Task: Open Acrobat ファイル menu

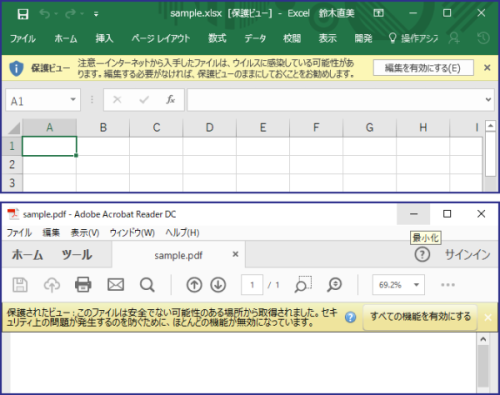Action: 19,233
